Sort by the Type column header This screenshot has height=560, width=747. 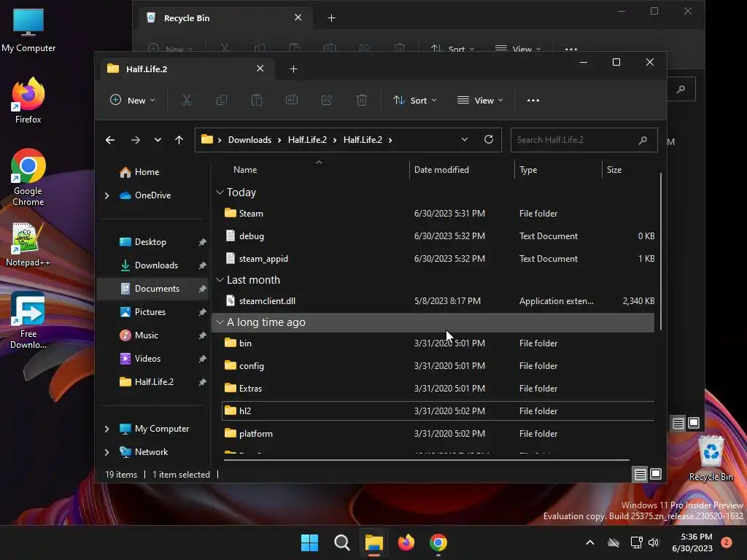click(x=528, y=170)
